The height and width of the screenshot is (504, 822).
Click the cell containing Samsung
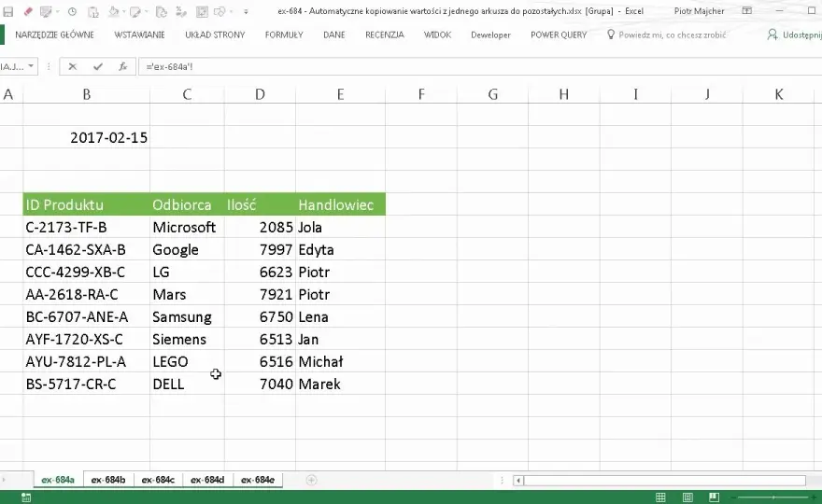click(187, 316)
